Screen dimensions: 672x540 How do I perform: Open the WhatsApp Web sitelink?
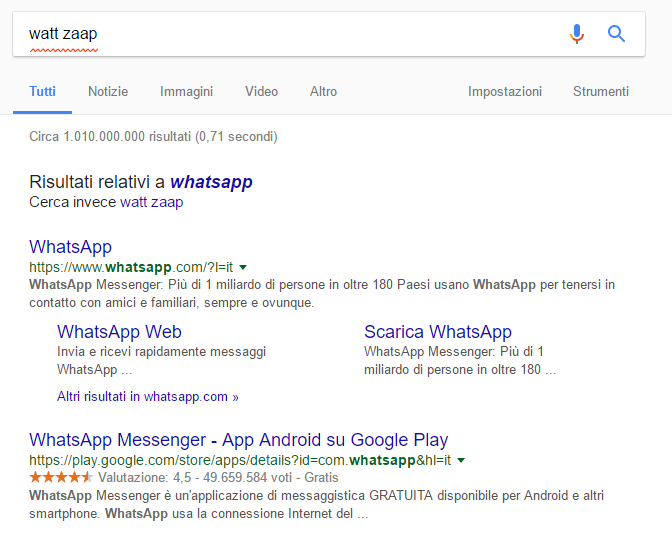[x=120, y=332]
